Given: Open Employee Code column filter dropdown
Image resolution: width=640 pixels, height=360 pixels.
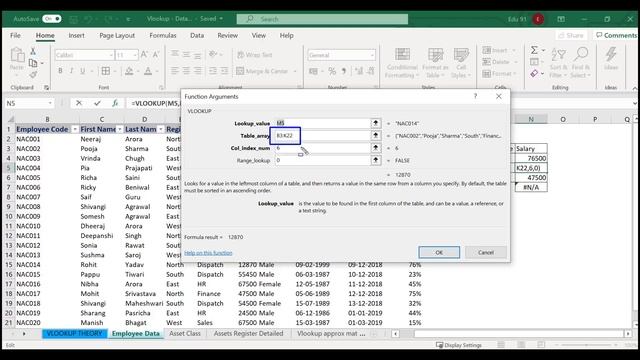Looking at the screenshot, I should click(75, 129).
